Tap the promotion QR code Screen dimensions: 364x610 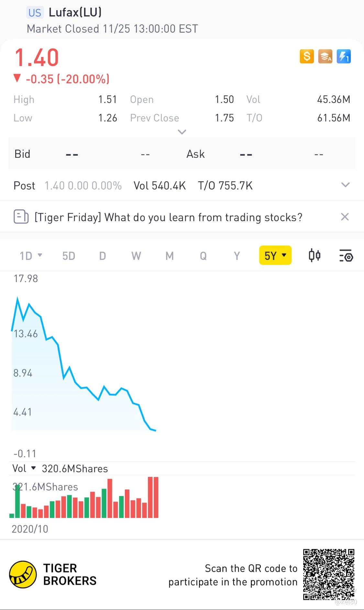[x=328, y=574]
